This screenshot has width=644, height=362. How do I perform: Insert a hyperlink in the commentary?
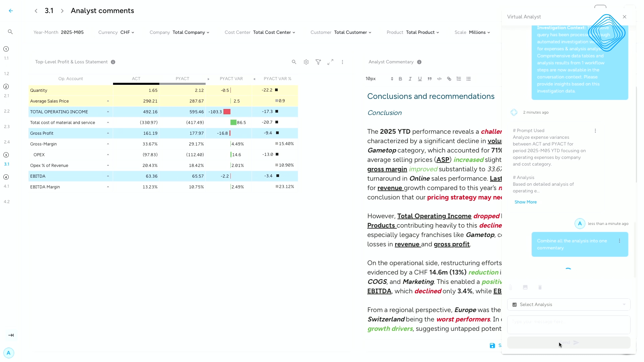pos(449,79)
